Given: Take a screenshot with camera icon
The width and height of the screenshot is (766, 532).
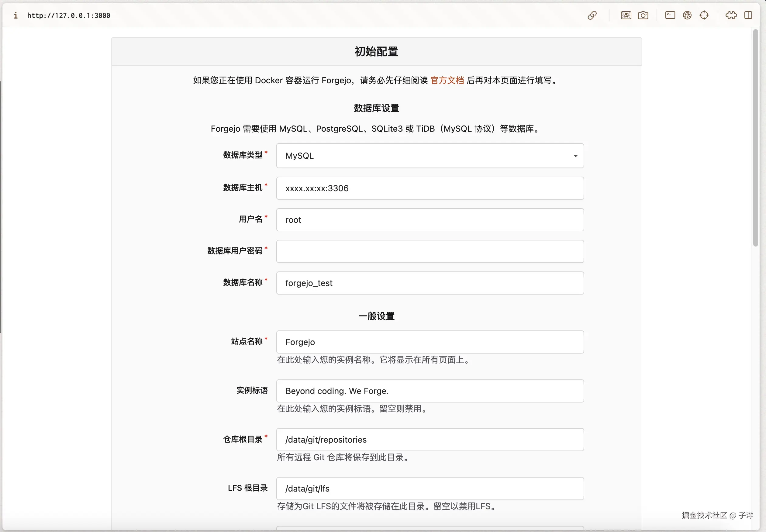Looking at the screenshot, I should coord(643,15).
